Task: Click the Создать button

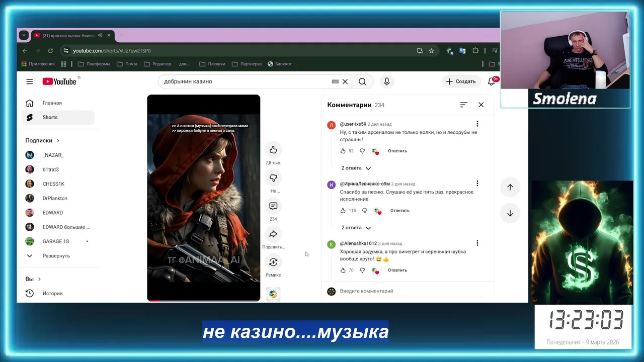Action: tap(461, 81)
